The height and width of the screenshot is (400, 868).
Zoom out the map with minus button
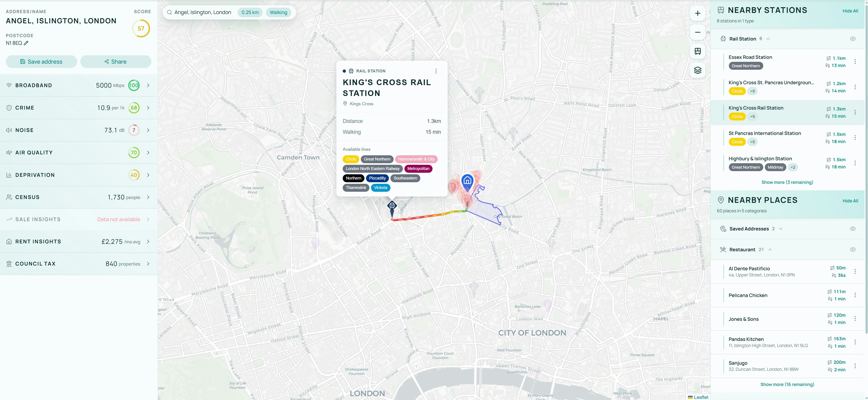point(697,32)
